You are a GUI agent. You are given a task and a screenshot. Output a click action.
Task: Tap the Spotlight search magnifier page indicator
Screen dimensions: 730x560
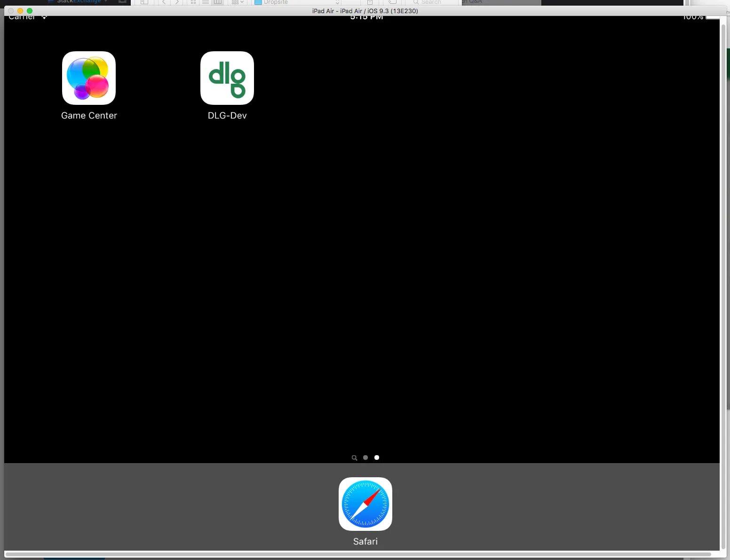coord(354,457)
